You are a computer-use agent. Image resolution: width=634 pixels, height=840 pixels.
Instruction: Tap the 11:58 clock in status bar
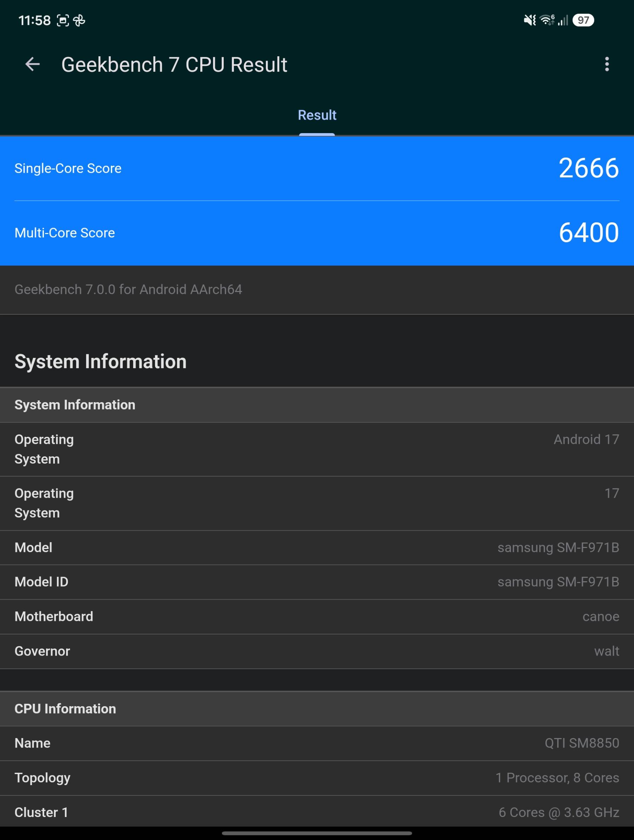[35, 21]
